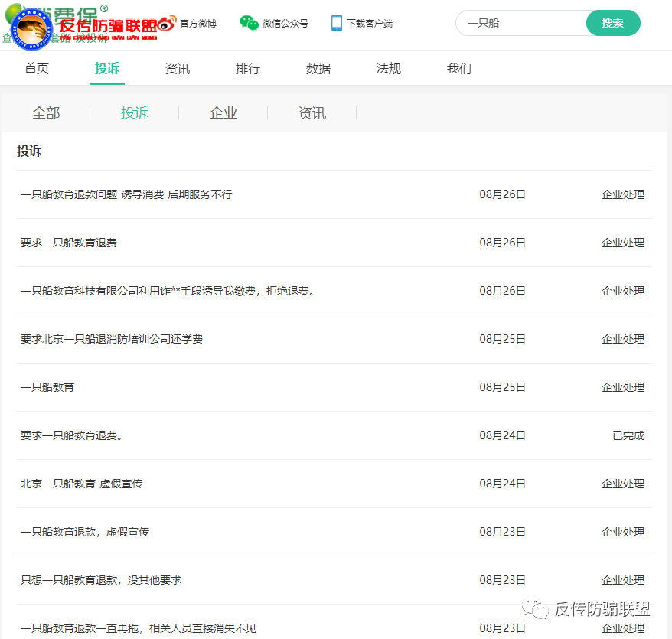
Task: Open the 法规 navigation menu item
Action: click(388, 68)
